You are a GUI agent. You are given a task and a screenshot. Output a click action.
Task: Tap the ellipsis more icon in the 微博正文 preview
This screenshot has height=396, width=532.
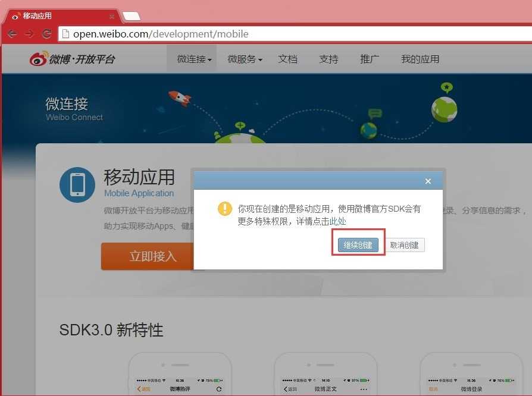(x=363, y=388)
